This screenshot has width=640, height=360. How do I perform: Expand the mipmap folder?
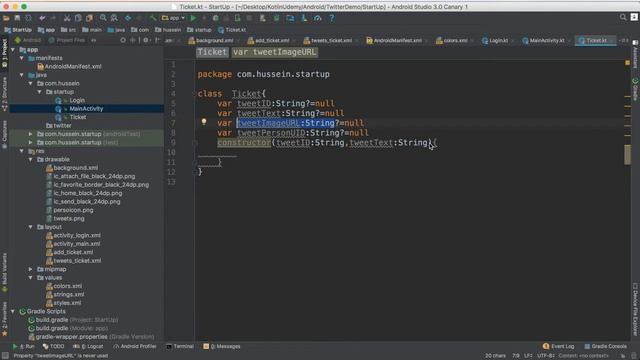coord(31,269)
